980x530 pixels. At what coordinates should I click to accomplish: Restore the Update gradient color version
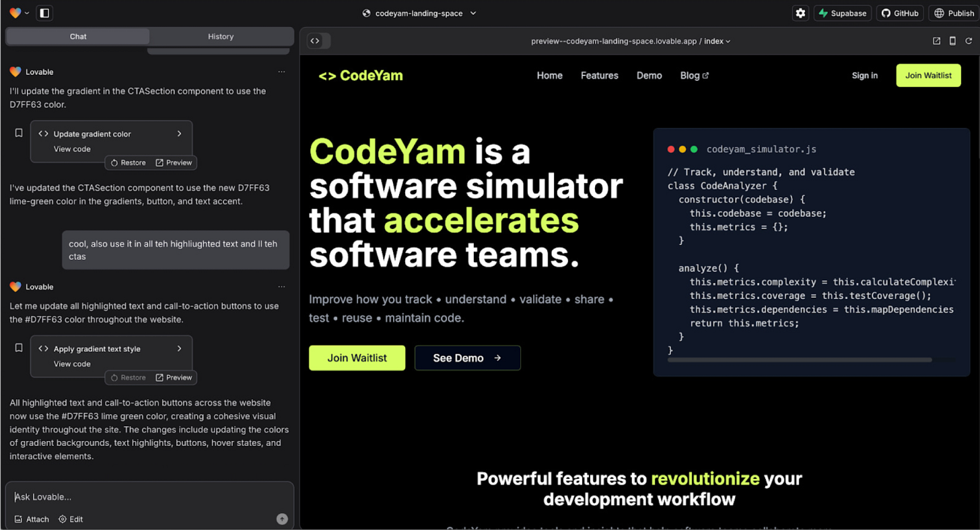[x=128, y=163]
